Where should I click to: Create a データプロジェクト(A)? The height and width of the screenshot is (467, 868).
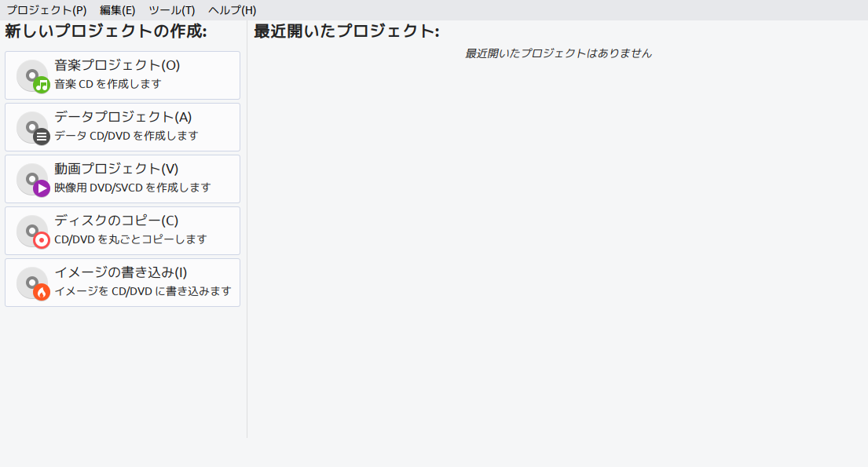(123, 127)
